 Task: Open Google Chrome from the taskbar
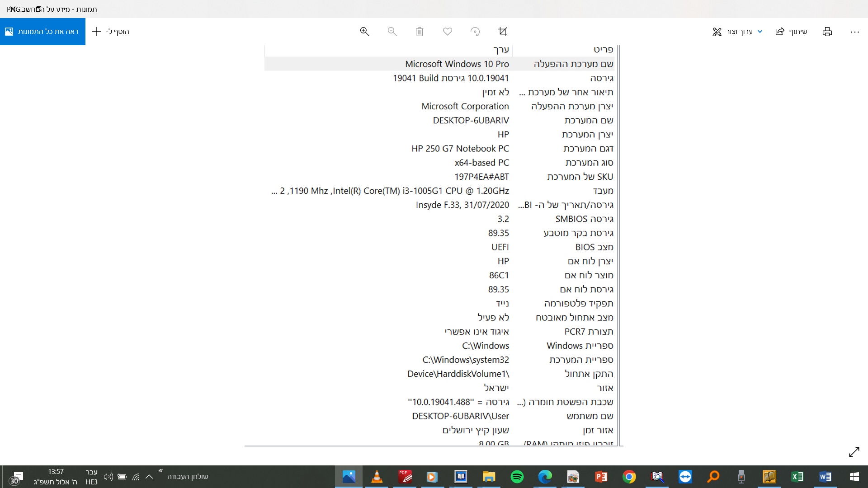coord(629,477)
